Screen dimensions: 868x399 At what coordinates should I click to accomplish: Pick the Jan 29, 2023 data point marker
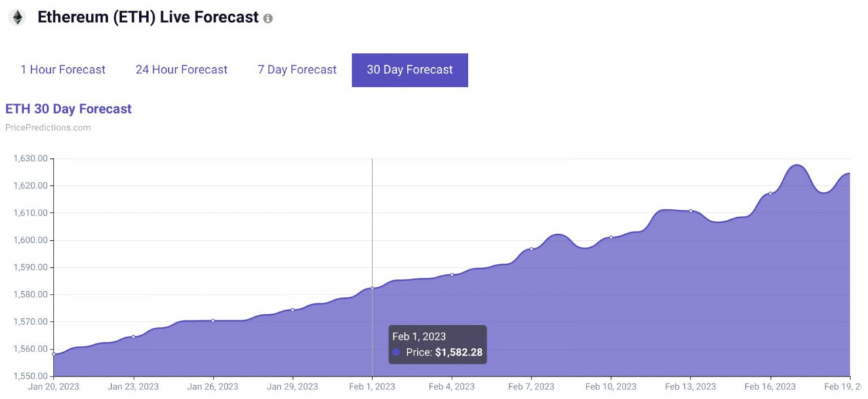[292, 309]
